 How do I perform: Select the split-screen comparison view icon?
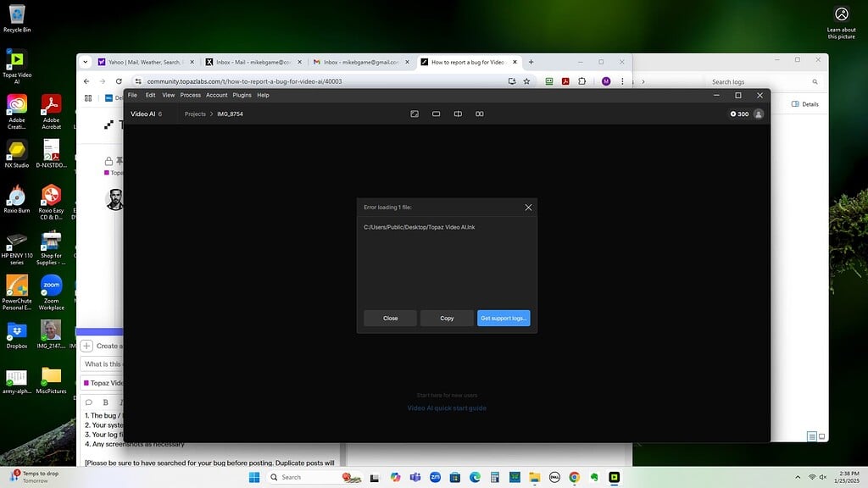click(458, 114)
